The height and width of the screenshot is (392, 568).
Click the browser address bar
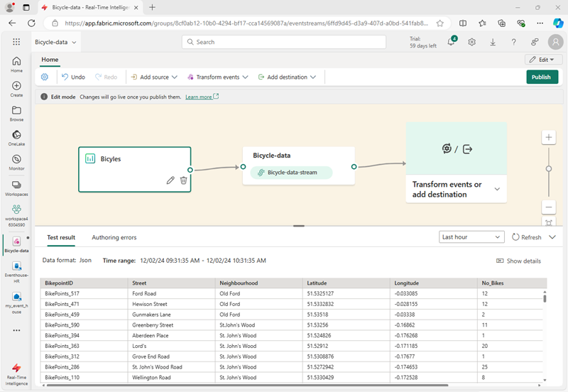click(246, 23)
